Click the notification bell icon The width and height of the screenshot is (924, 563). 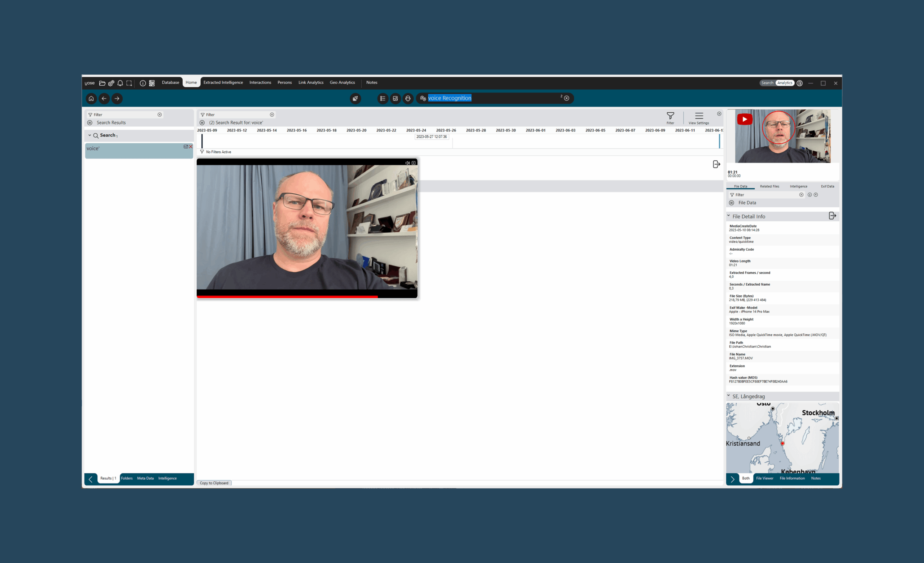(120, 83)
